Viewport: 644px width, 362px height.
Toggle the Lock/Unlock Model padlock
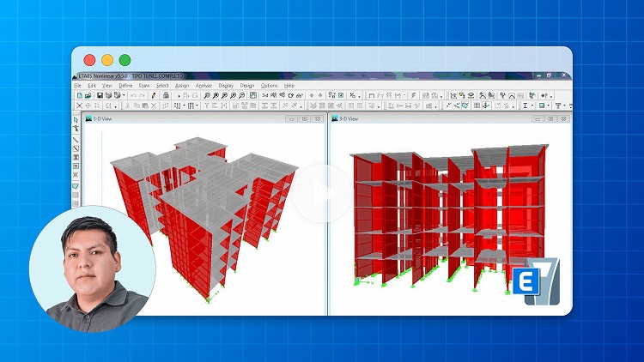click(166, 95)
